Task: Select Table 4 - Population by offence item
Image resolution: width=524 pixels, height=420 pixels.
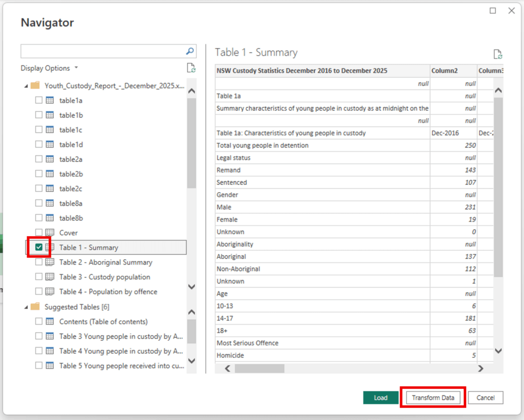Action: point(108,292)
